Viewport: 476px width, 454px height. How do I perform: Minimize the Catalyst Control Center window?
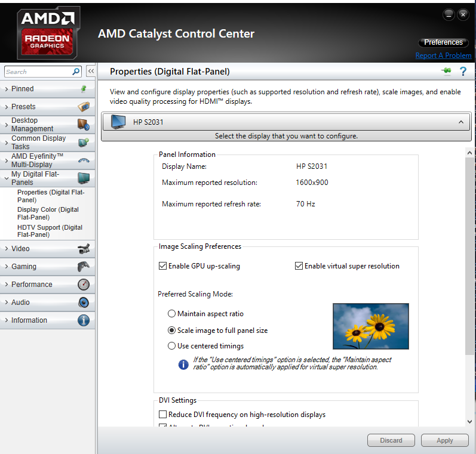click(x=449, y=14)
